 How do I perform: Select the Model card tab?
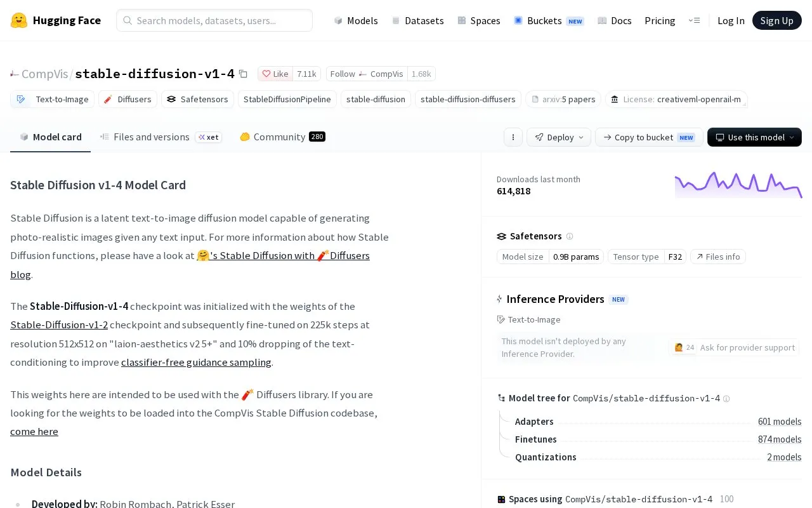click(51, 137)
